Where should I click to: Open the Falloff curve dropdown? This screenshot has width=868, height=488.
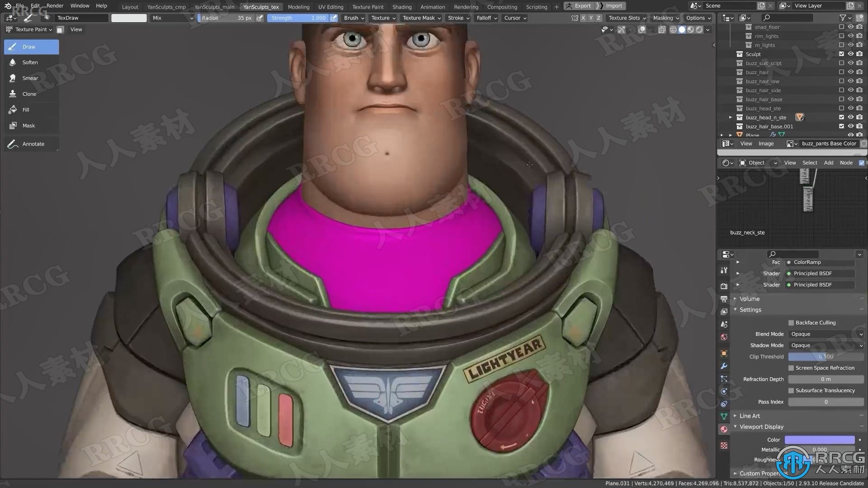coord(486,17)
